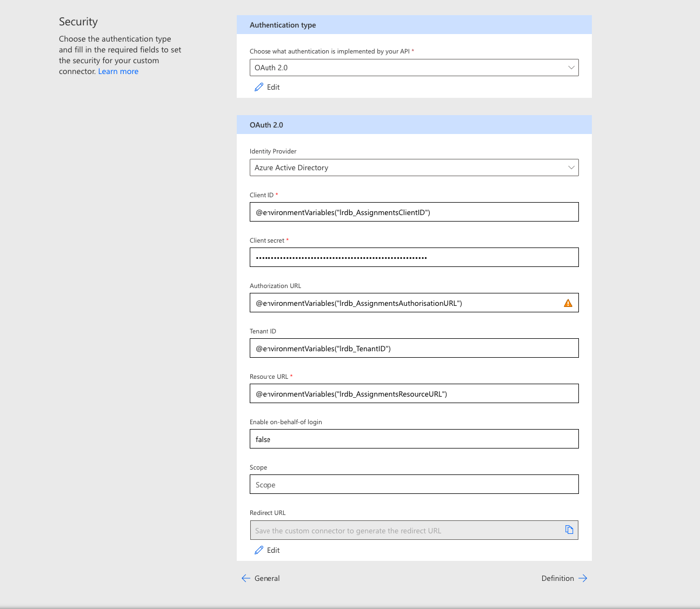700x609 pixels.
Task: Click the Enable on-behalf-of login label
Action: [x=286, y=422]
